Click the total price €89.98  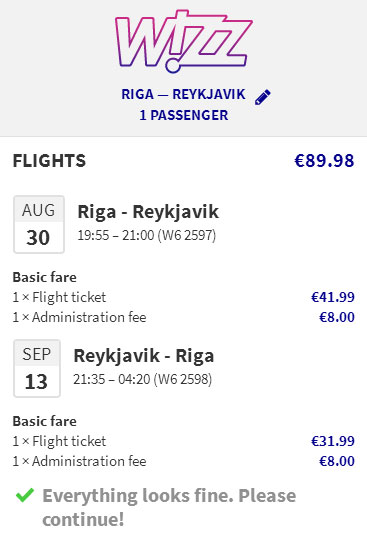(324, 161)
